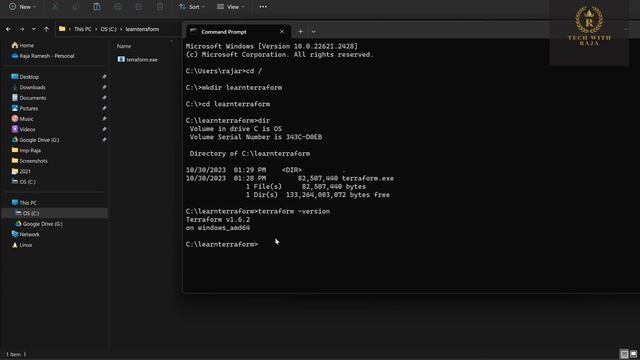Open Network in the navigation pane
This screenshot has height=360, width=640.
tap(26, 234)
